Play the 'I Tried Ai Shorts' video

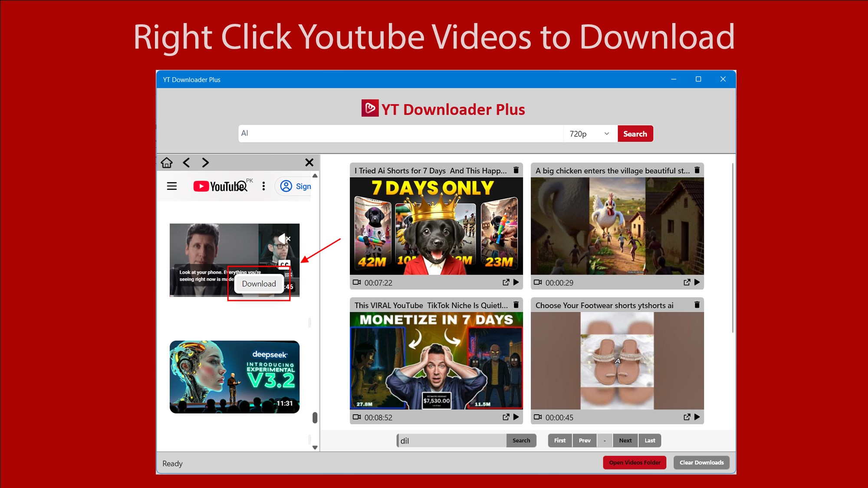[516, 282]
